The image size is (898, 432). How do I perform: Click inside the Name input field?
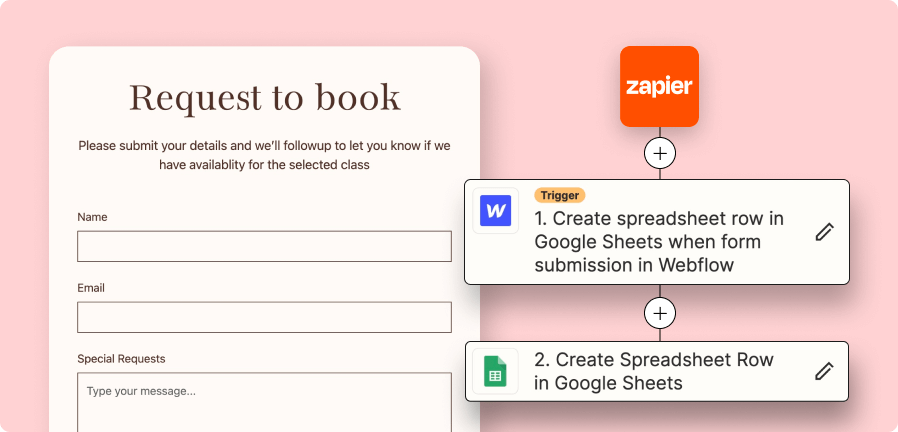264,246
